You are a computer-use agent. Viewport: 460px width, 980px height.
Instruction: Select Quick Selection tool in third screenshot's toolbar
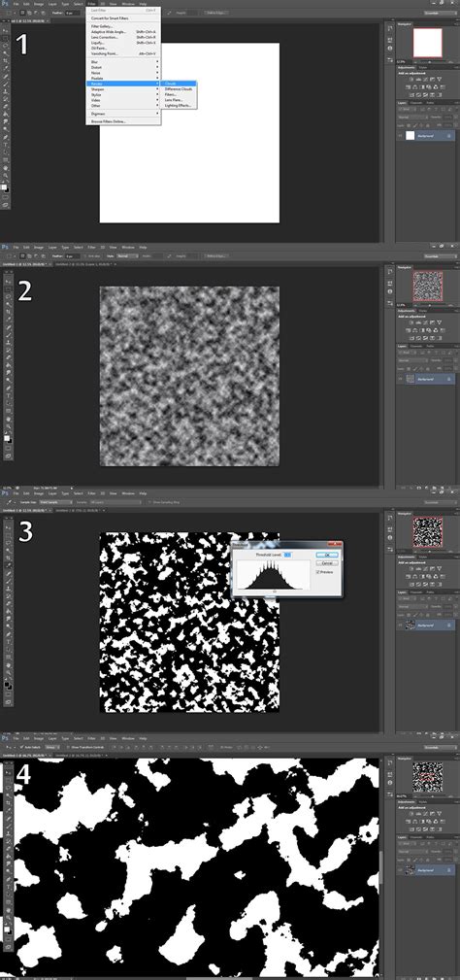click(8, 552)
